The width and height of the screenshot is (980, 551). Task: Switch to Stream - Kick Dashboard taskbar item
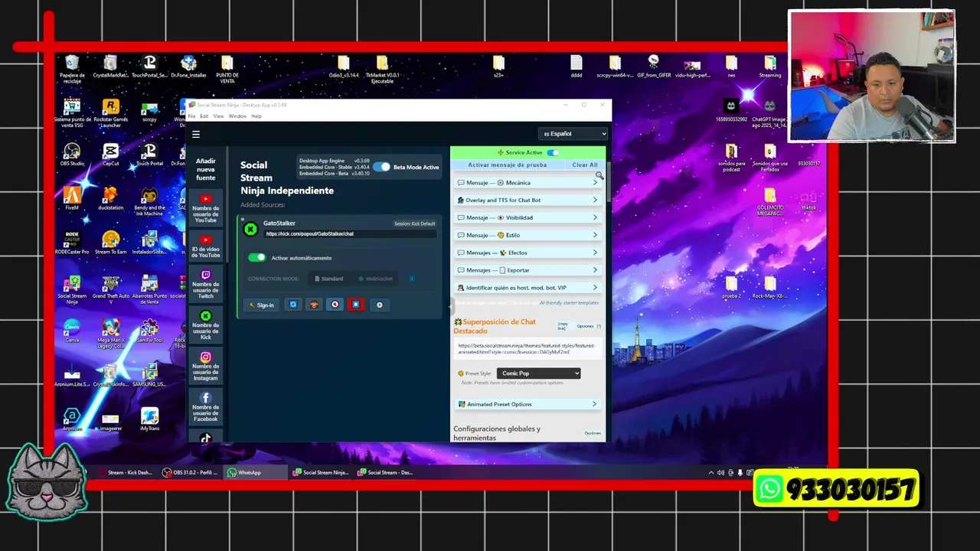pos(126,473)
